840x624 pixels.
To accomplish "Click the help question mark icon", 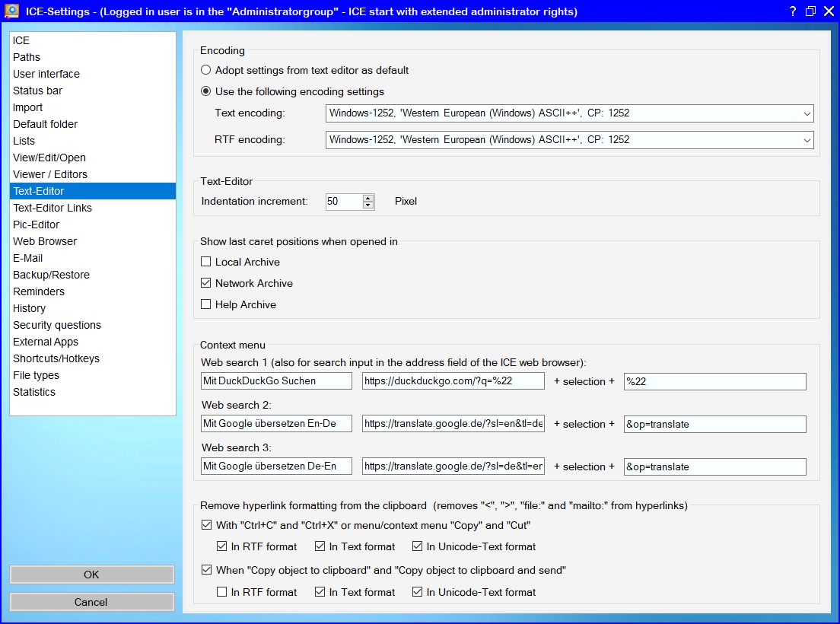I will click(x=792, y=11).
